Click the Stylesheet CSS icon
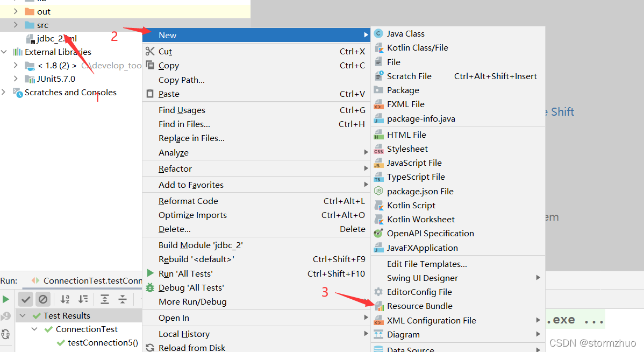 tap(378, 149)
